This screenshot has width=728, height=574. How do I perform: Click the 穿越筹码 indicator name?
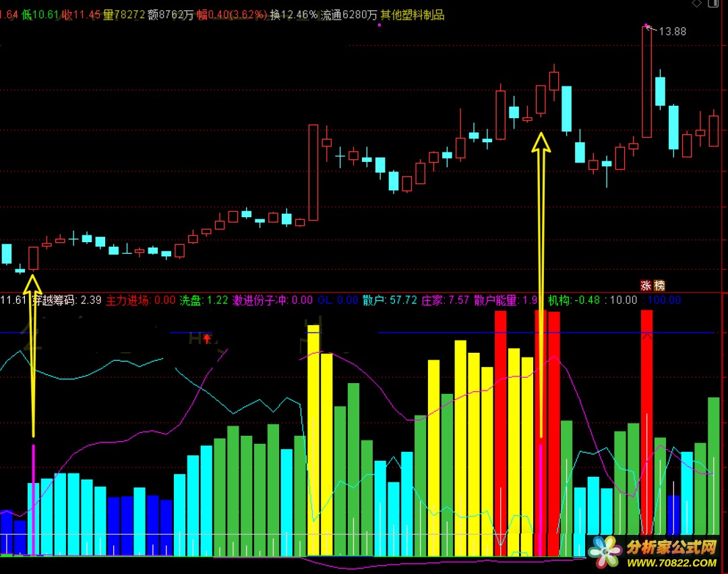click(54, 300)
